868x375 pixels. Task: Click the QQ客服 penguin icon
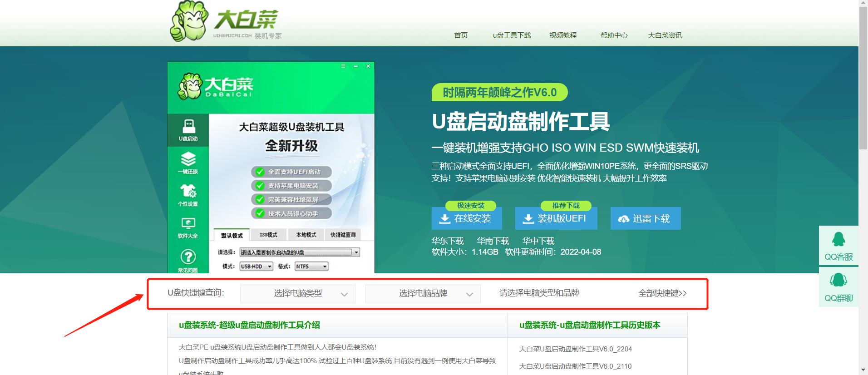[838, 240]
